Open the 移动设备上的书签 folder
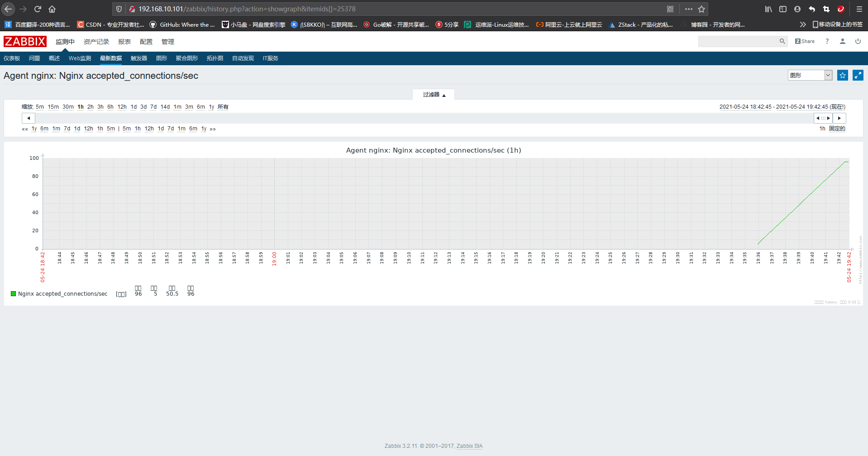 tap(838, 24)
